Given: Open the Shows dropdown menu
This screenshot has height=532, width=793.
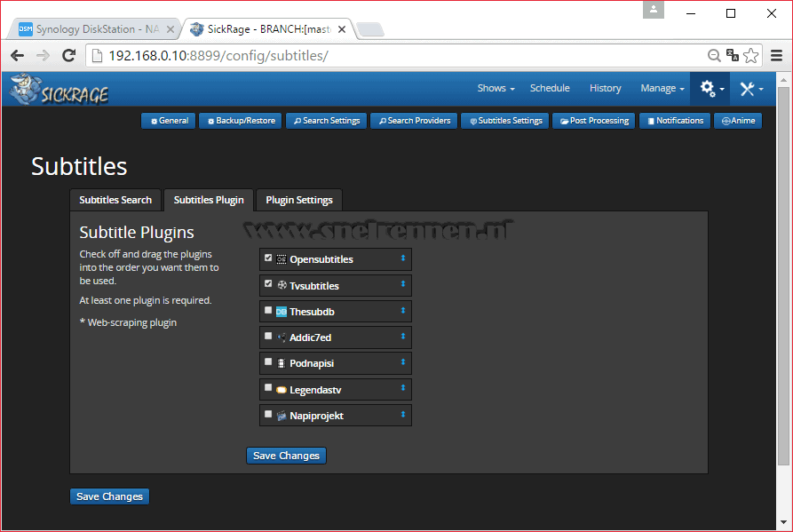Looking at the screenshot, I should pyautogui.click(x=496, y=89).
